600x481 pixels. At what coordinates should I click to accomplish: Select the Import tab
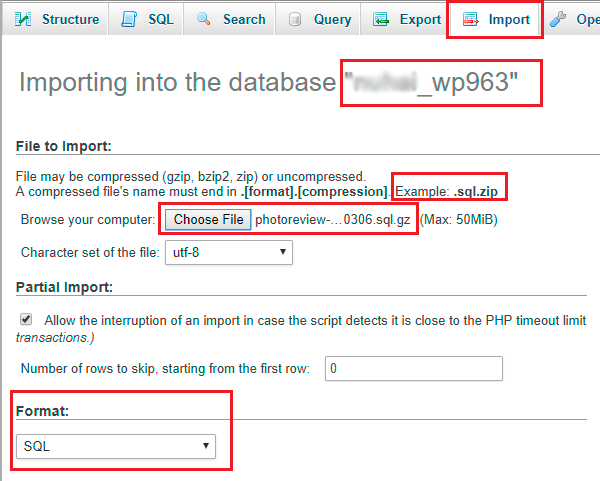click(509, 19)
